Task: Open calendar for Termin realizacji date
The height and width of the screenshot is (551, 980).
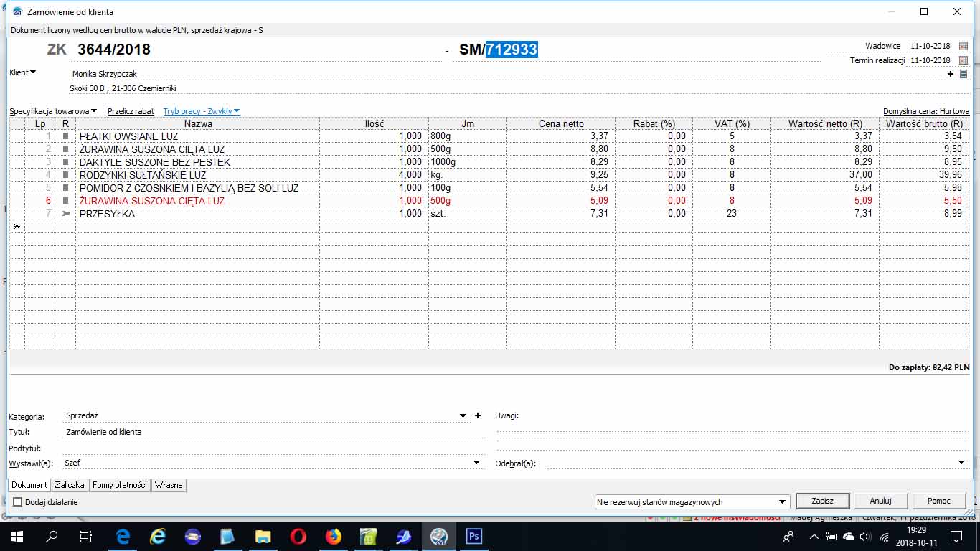Action: coord(963,61)
